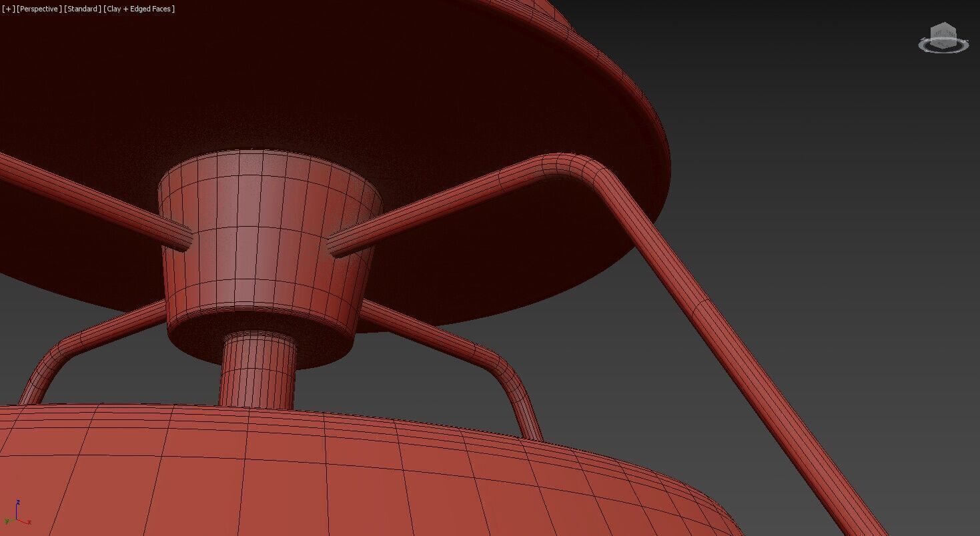Open the [+] viewport general menu

pyautogui.click(x=8, y=9)
